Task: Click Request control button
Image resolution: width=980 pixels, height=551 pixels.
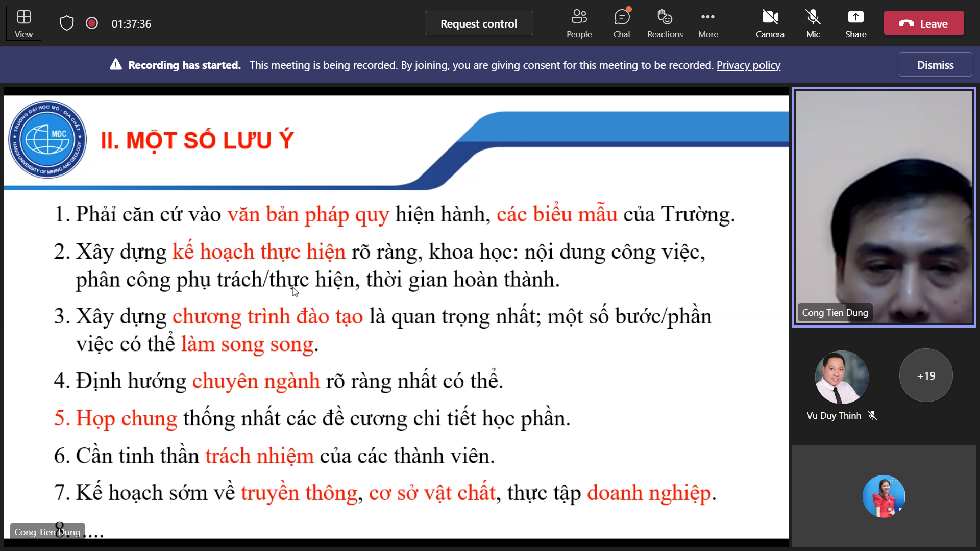Action: (479, 23)
